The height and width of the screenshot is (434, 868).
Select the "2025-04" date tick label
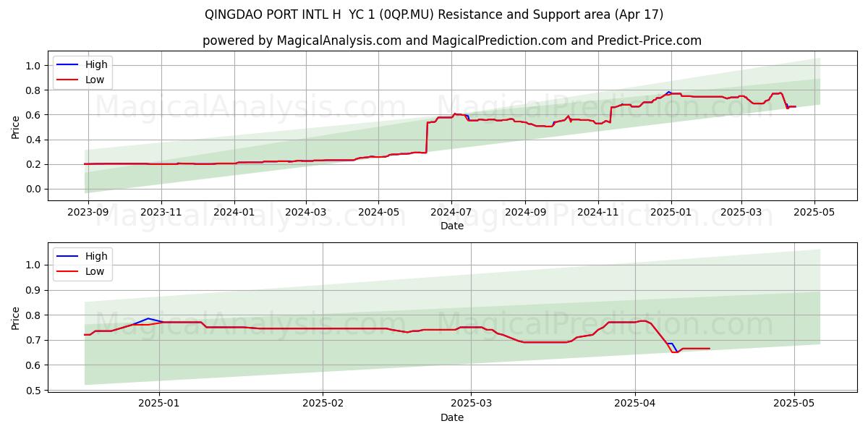click(635, 404)
